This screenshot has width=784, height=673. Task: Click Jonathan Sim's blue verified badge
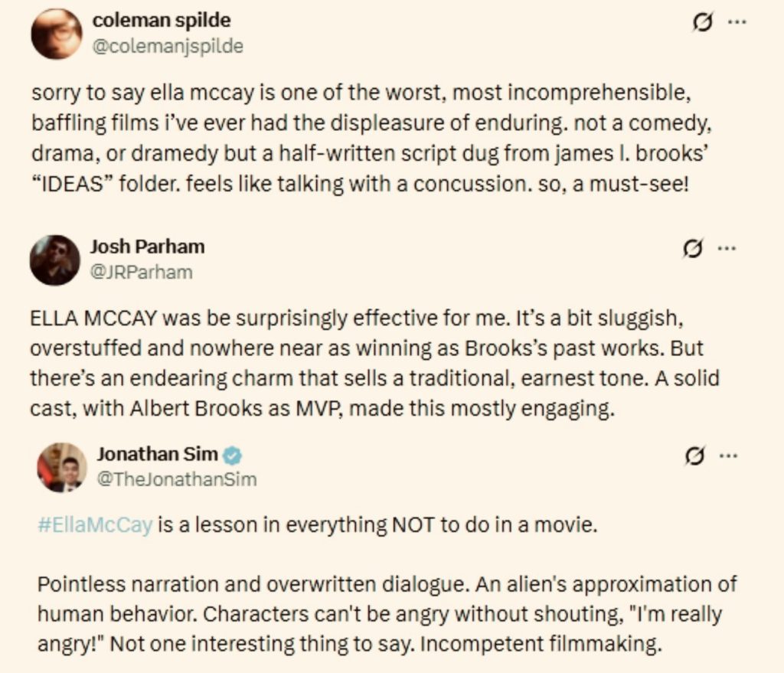pos(232,456)
